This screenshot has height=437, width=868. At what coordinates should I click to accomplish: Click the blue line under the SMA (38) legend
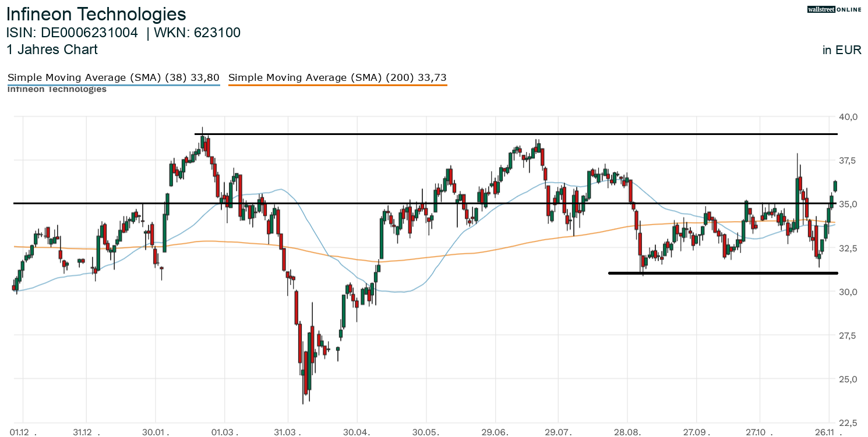[113, 85]
